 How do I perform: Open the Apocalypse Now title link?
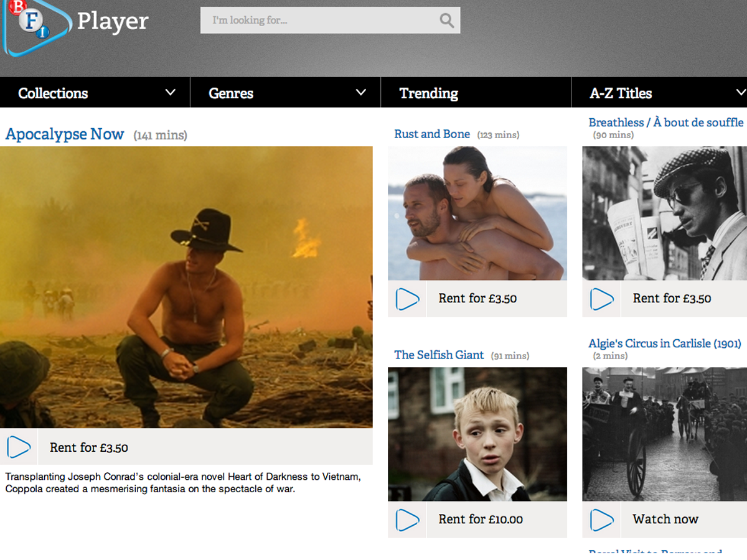pyautogui.click(x=65, y=134)
